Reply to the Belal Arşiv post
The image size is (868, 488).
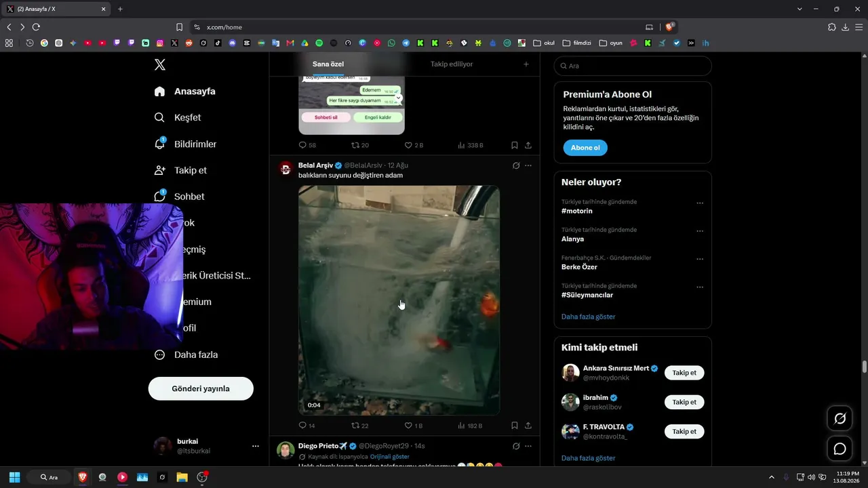point(307,426)
